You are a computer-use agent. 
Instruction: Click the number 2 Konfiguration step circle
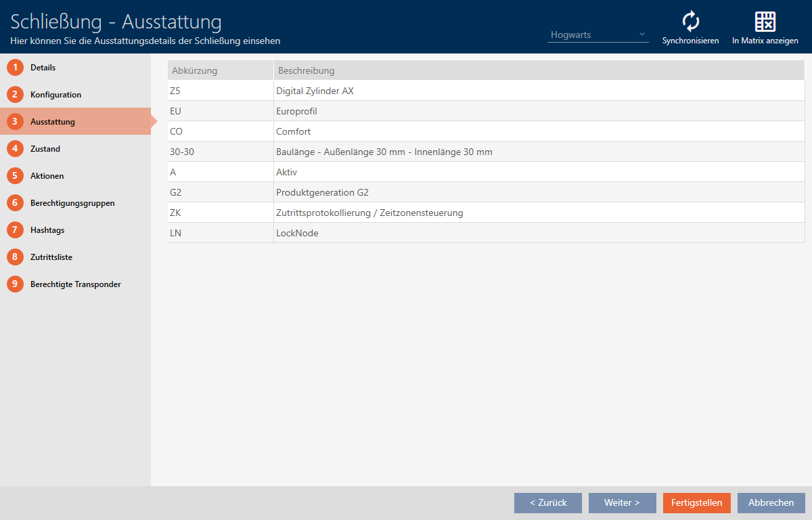click(x=15, y=95)
